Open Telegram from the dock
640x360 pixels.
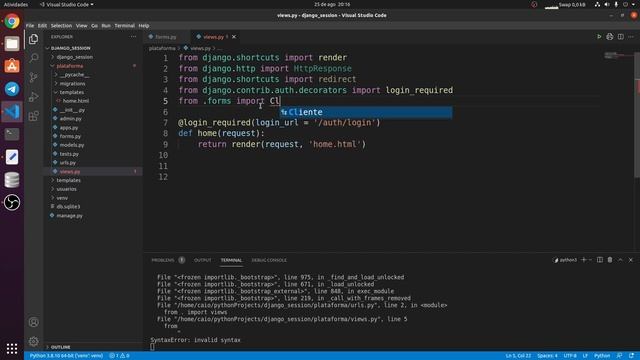tap(12, 89)
